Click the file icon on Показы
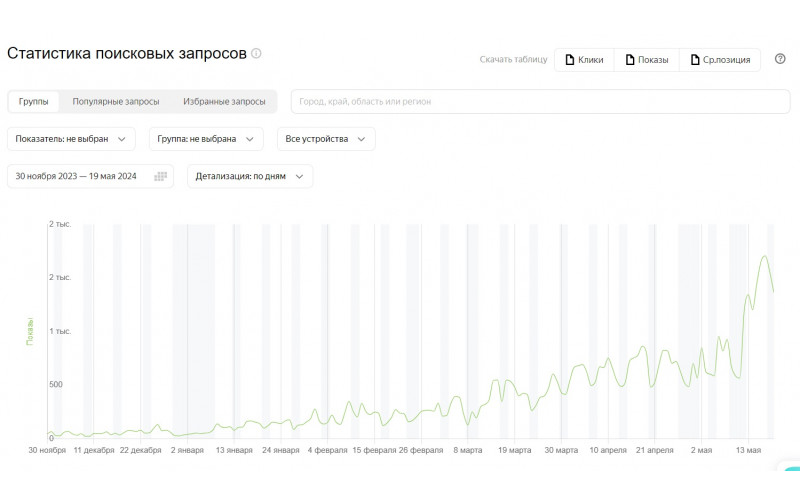The width and height of the screenshot is (800, 504). coord(630,60)
